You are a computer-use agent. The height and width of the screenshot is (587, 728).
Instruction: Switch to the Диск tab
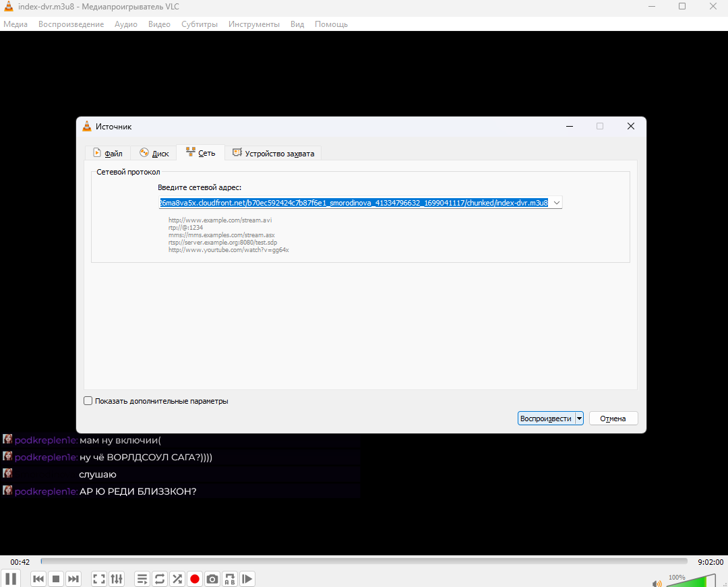coord(154,153)
